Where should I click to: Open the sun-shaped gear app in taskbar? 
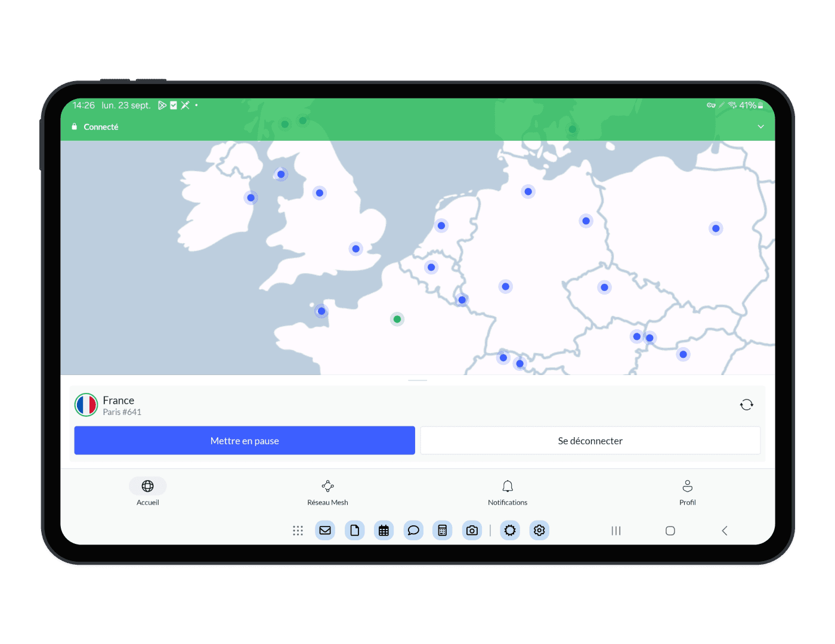pos(510,530)
